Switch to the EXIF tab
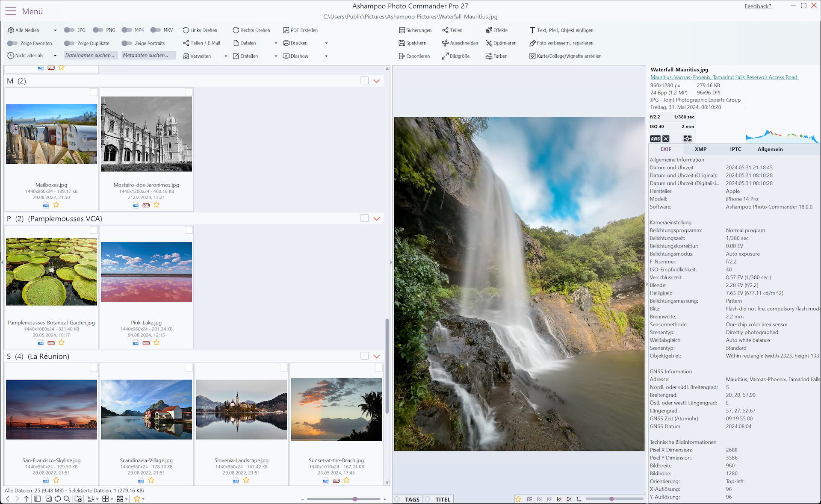The height and width of the screenshot is (504, 821). click(x=666, y=149)
